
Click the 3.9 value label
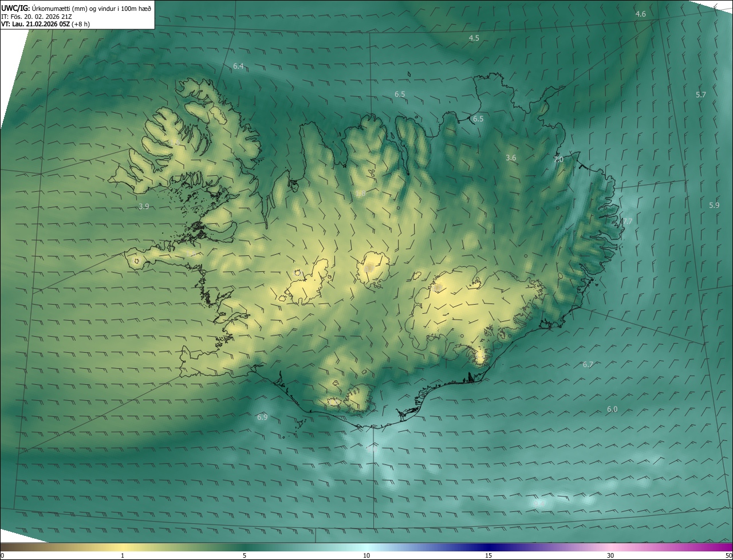coord(144,206)
